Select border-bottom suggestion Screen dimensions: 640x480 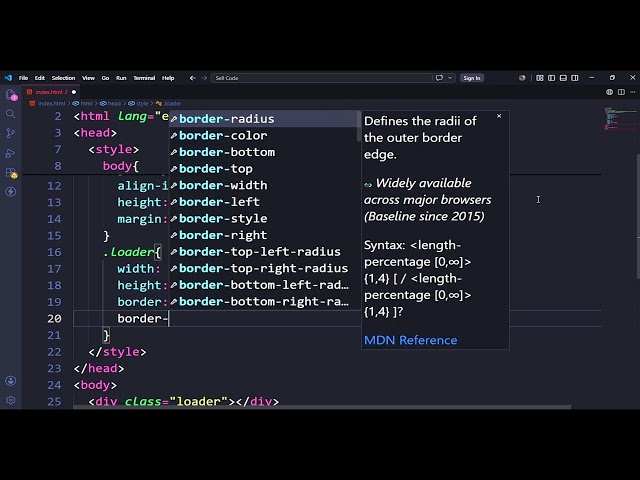(263, 152)
